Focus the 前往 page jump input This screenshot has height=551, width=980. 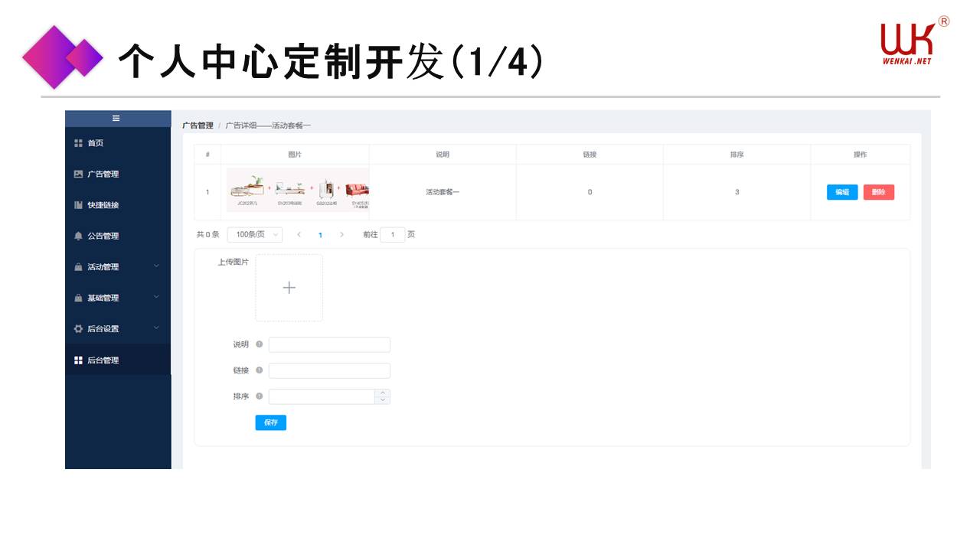point(393,235)
